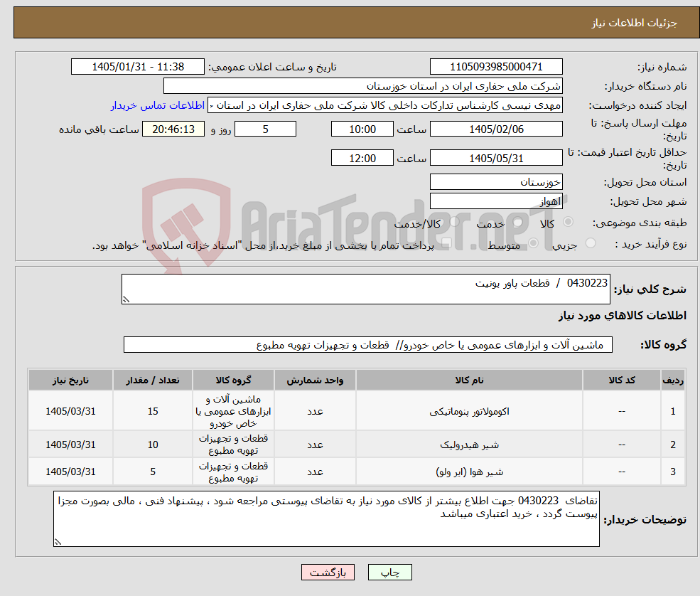Click the delivery province field خوزستان
This screenshot has height=596, width=700.
(496, 182)
